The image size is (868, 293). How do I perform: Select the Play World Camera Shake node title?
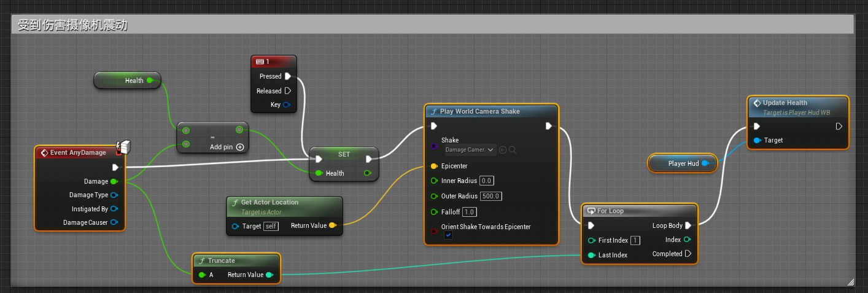(x=479, y=111)
